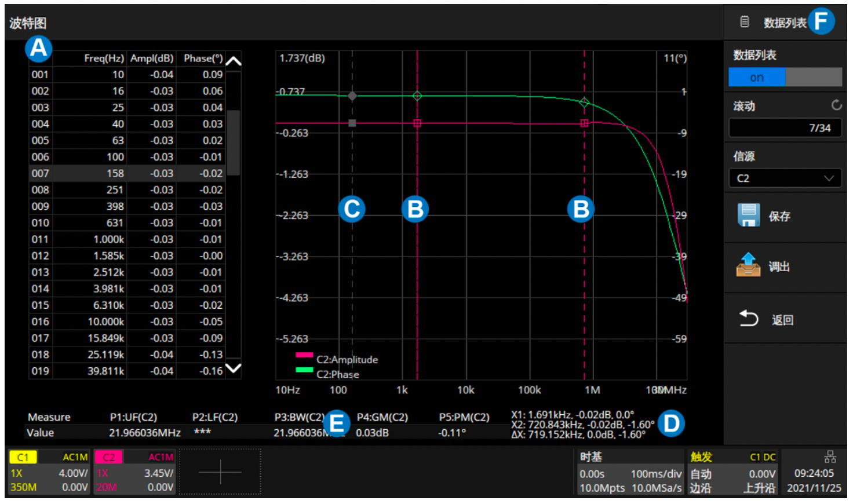Click the add channel plus box

(x=220, y=472)
